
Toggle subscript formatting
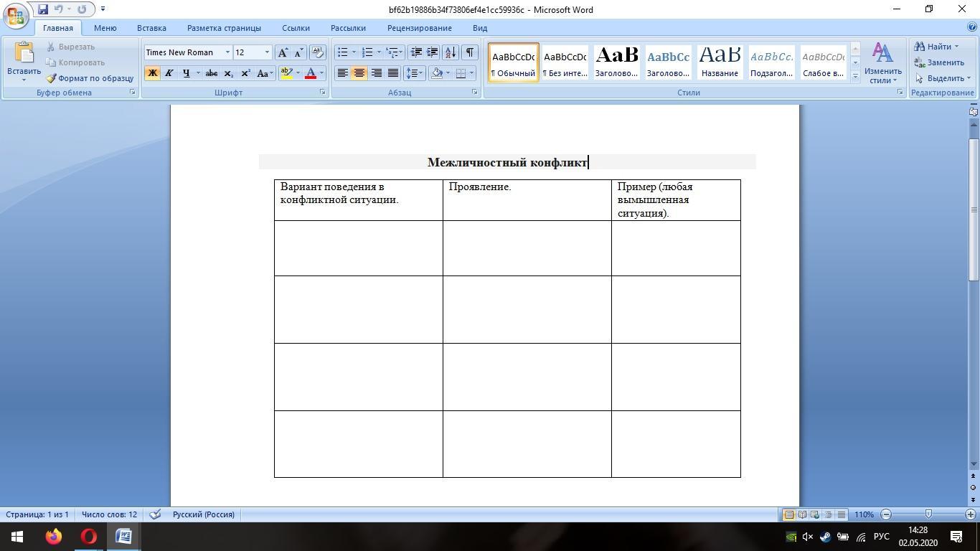click(x=228, y=73)
